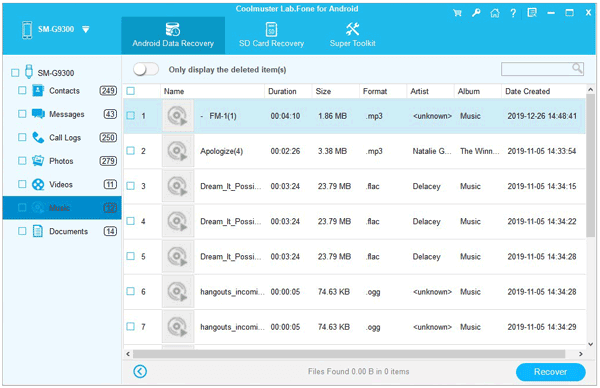600x388 pixels.
Task: Open help question mark icon
Action: pos(513,13)
